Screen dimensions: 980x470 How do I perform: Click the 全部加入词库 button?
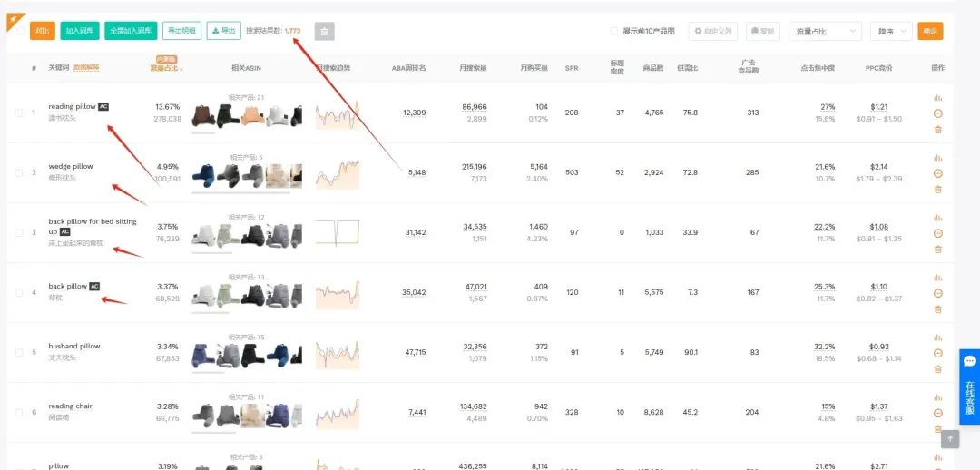[131, 31]
